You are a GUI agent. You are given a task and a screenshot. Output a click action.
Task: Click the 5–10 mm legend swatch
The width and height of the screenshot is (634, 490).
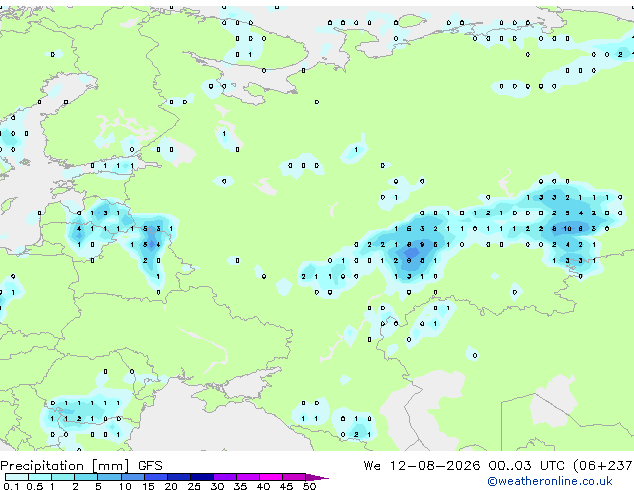click(110, 477)
